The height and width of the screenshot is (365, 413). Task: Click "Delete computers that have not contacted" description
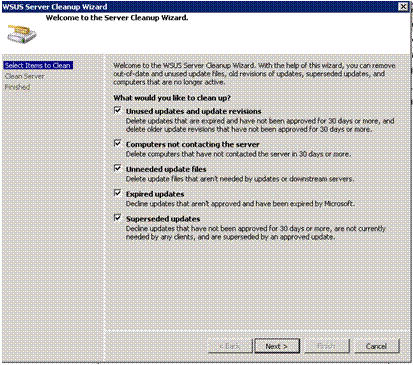pyautogui.click(x=238, y=154)
